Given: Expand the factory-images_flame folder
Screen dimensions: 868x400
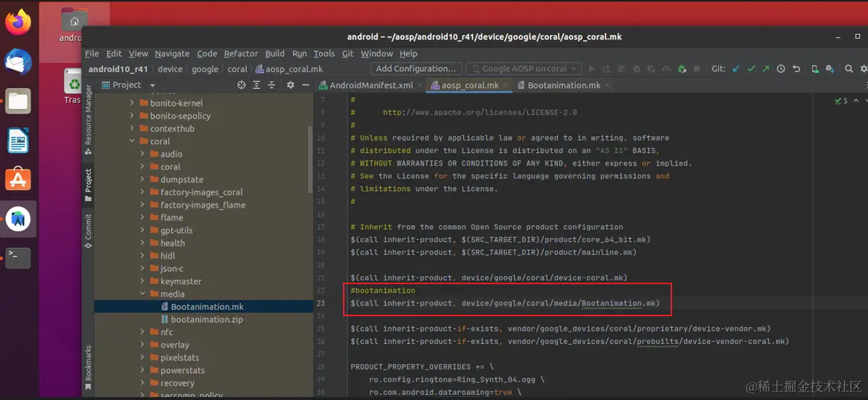Looking at the screenshot, I should 142,205.
